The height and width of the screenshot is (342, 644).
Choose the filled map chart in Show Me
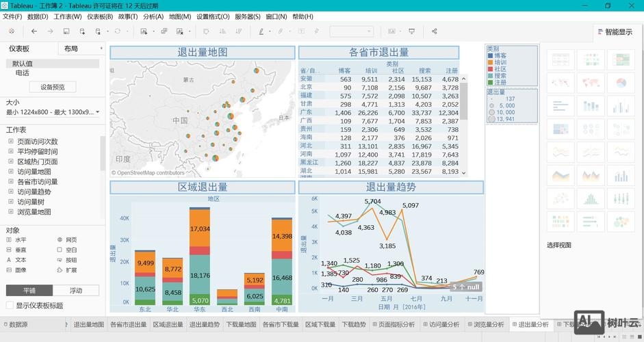[x=591, y=83]
